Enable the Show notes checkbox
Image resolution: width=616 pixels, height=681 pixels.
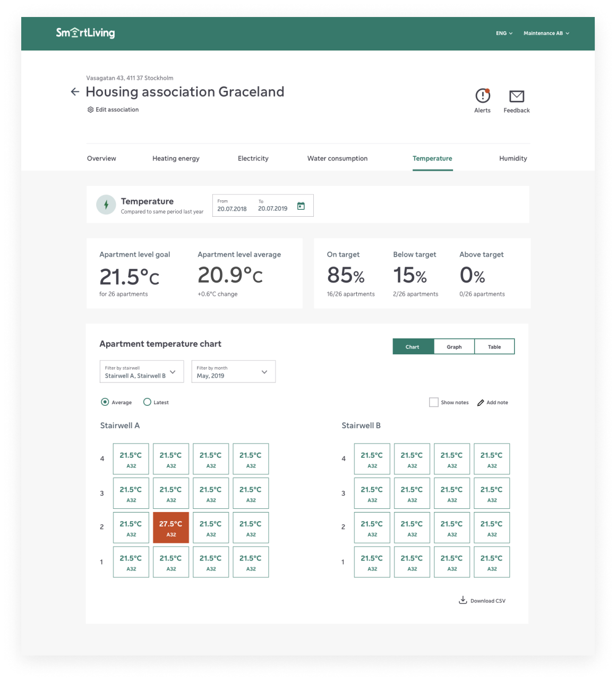(434, 402)
